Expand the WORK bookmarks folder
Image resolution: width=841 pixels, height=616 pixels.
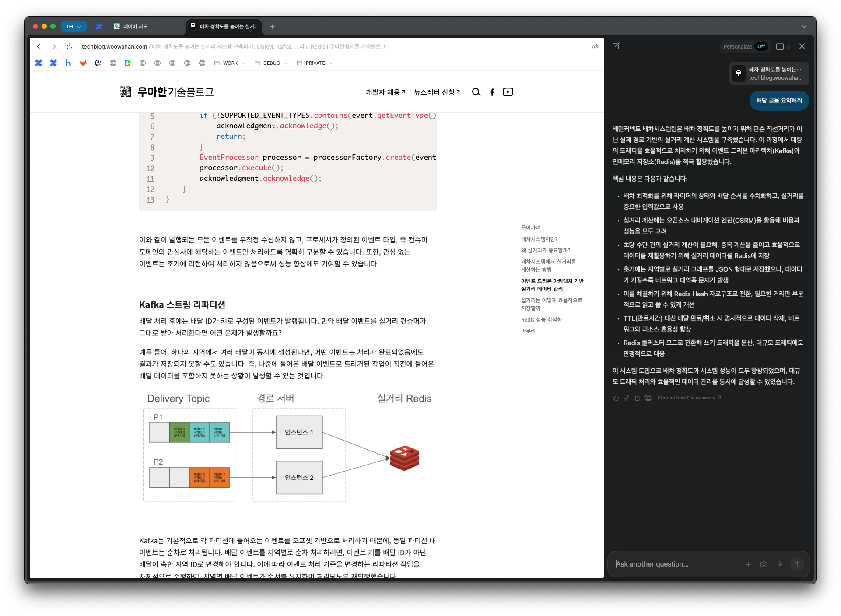pos(230,63)
